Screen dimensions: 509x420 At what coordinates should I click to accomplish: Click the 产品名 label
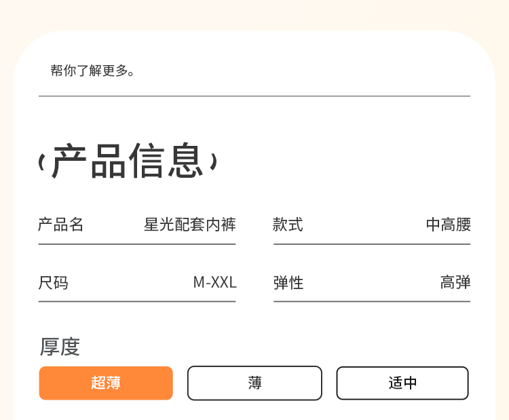60,225
